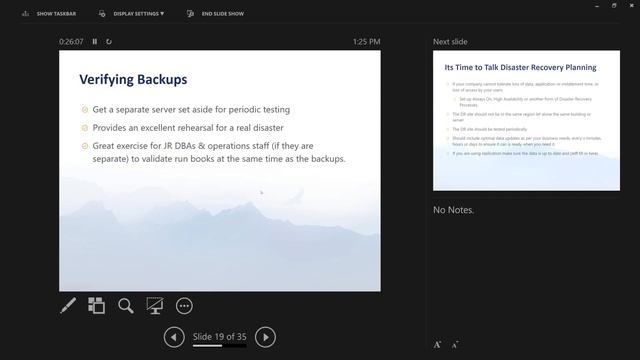Click the next slide thumbnail preview

pyautogui.click(x=526, y=120)
